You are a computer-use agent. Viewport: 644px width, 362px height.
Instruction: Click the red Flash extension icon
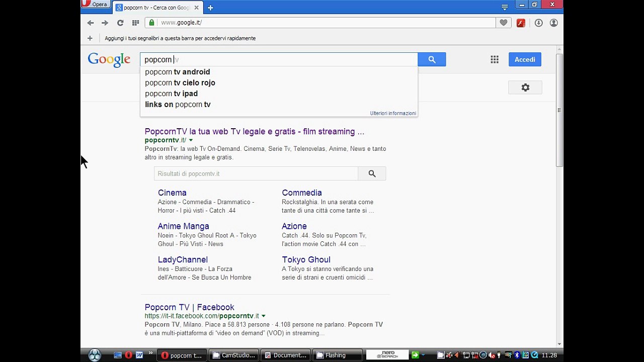(521, 23)
